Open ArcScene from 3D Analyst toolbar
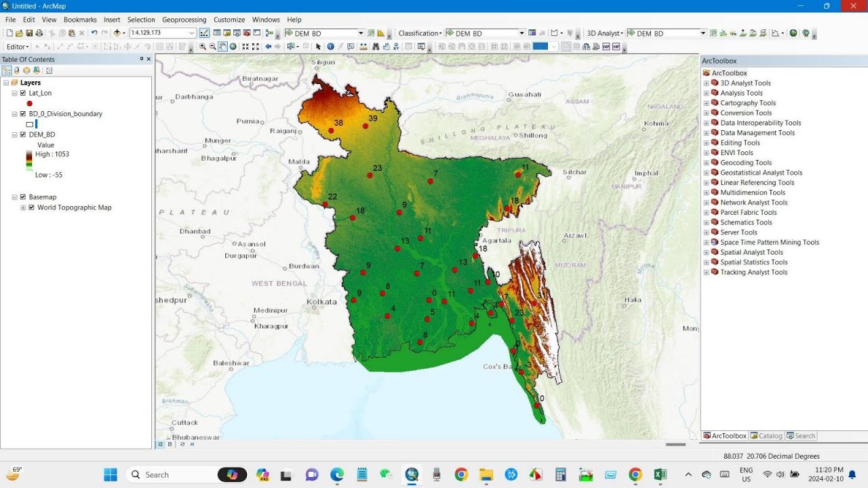 click(x=793, y=33)
